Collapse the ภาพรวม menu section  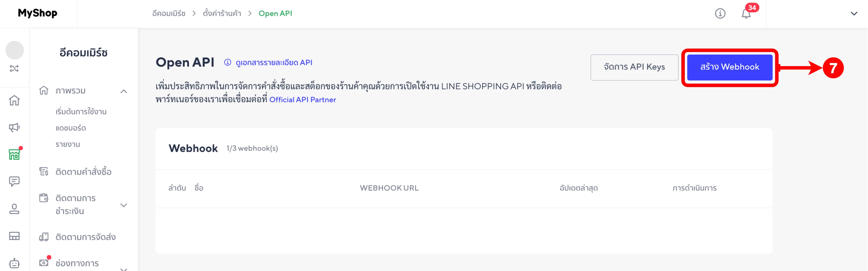click(x=124, y=91)
